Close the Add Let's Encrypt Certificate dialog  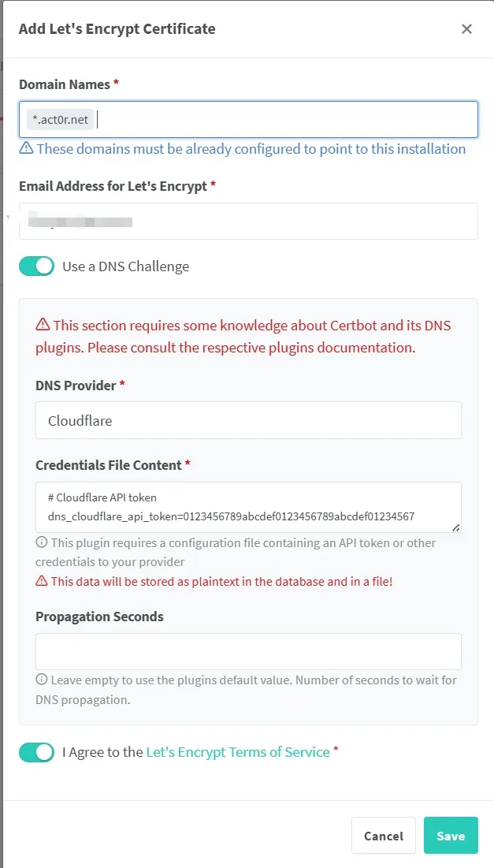click(466, 29)
